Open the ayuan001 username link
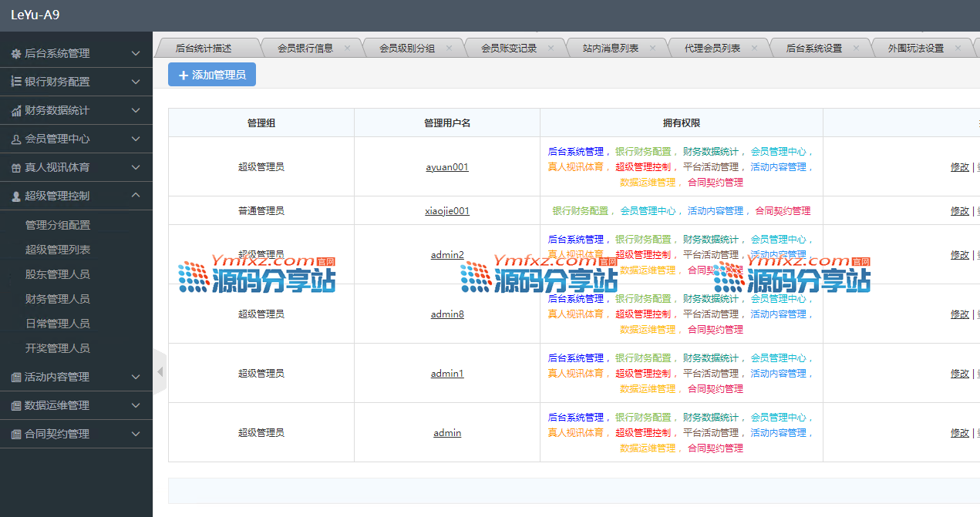980x517 pixels. [446, 167]
